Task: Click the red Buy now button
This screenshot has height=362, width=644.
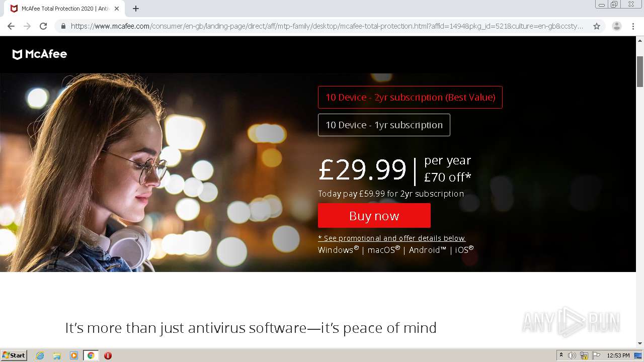Action: 374,216
